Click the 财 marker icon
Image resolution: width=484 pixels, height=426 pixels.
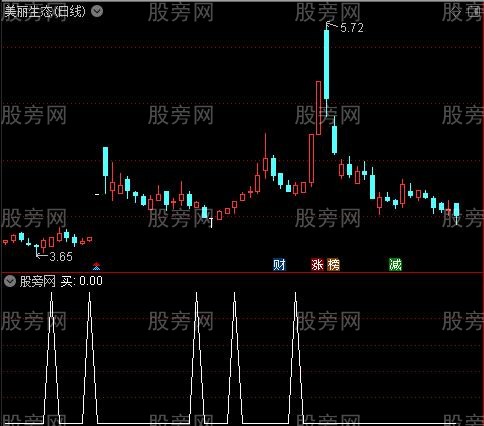pyautogui.click(x=279, y=265)
